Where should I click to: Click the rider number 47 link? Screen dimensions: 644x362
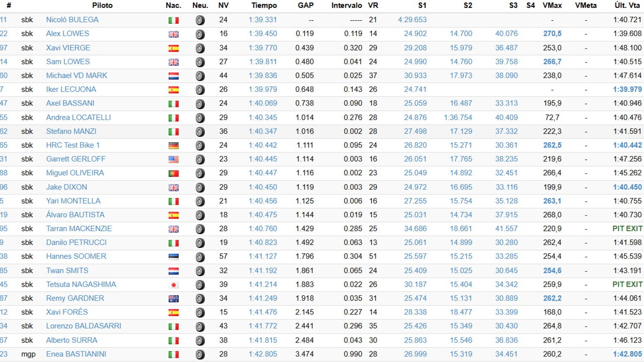pyautogui.click(x=4, y=103)
